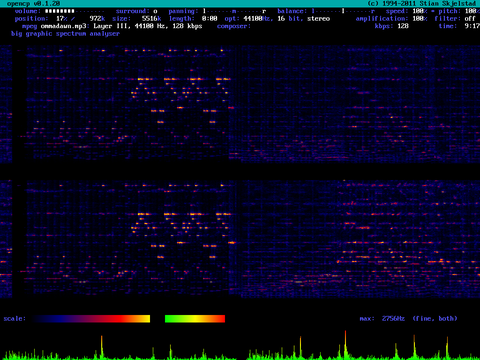
Task: Click the Stian Skjelstad copyright text
Action: (x=422, y=4)
